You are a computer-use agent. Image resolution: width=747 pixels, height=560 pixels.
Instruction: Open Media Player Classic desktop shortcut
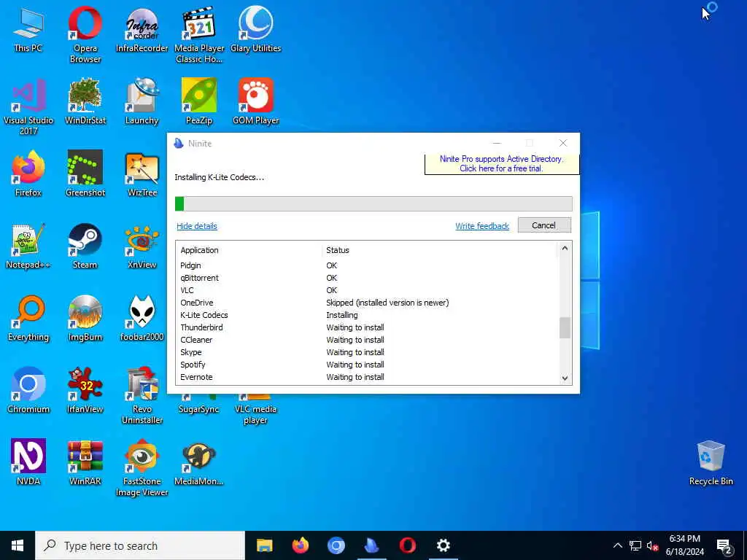pos(199,34)
